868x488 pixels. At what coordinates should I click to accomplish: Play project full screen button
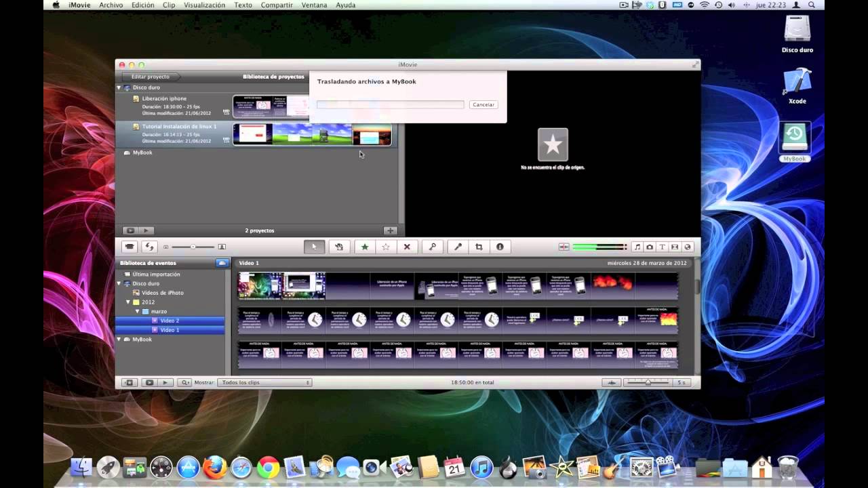[131, 230]
